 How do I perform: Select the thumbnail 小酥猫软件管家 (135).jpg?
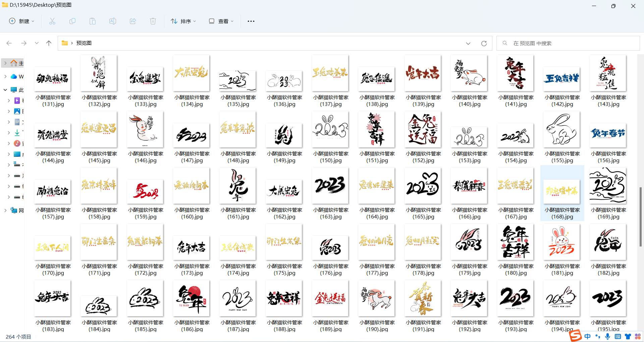click(x=237, y=80)
